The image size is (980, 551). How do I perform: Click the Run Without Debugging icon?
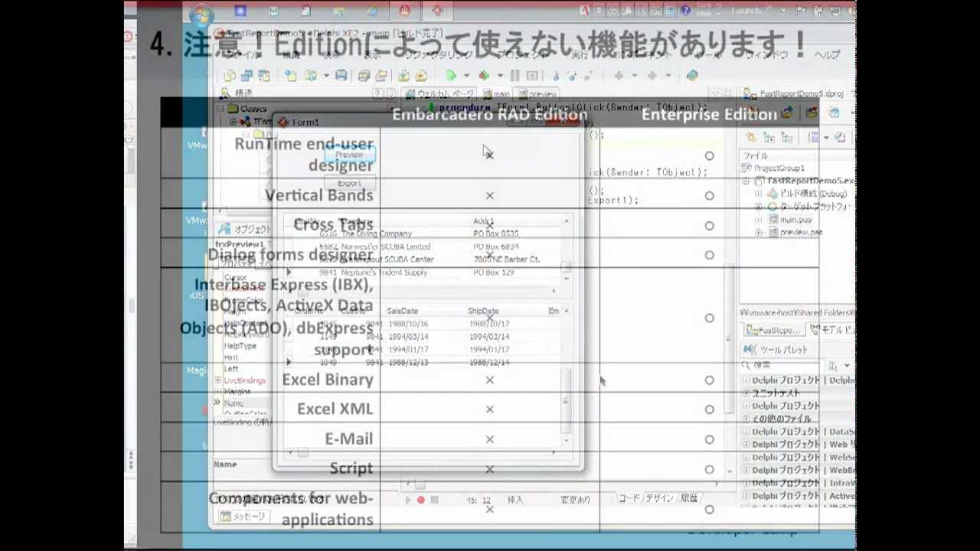[484, 76]
